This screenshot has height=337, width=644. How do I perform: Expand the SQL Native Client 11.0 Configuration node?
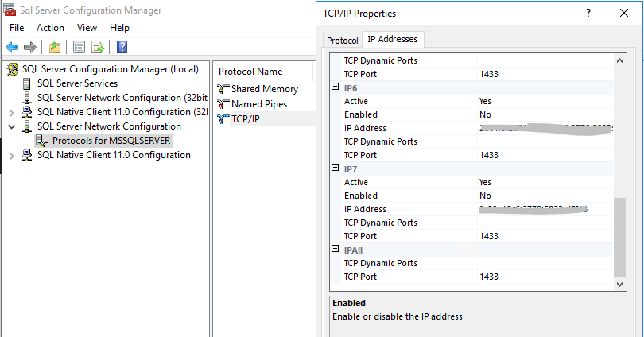click(x=11, y=156)
